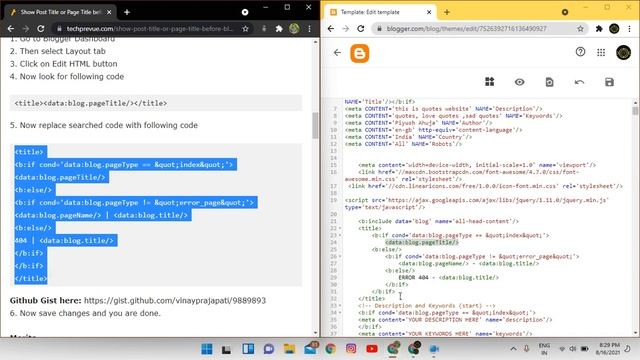Open the taskbar Widgets icon
Image resolution: width=640 pixels, height=360 pixels.
(248, 349)
